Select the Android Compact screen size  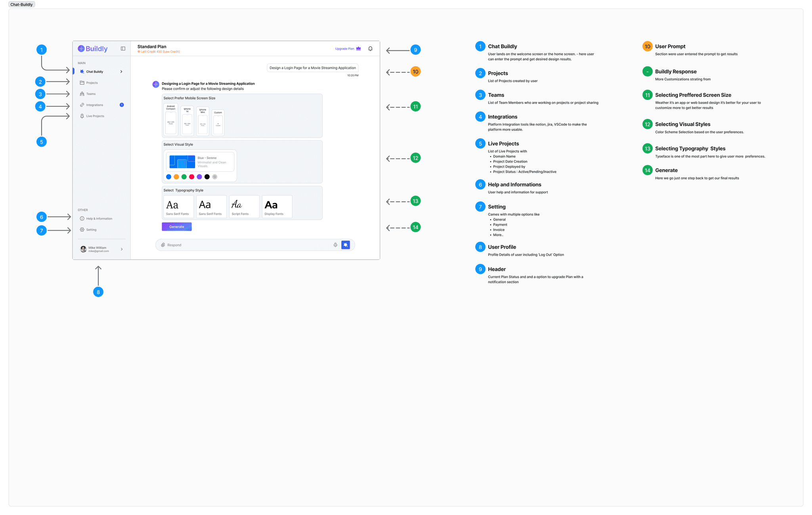(171, 119)
